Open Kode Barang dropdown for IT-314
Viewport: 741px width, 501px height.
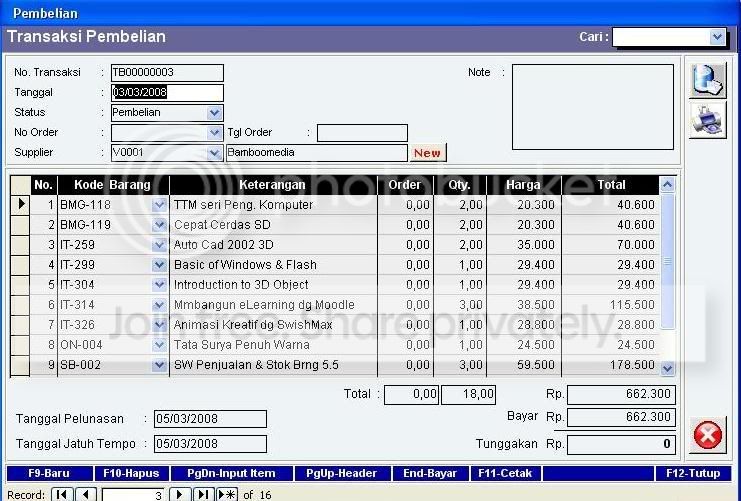159,305
